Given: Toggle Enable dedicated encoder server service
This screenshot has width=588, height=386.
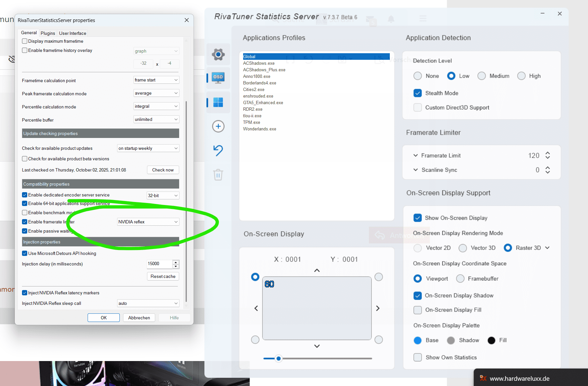Looking at the screenshot, I should 25,195.
